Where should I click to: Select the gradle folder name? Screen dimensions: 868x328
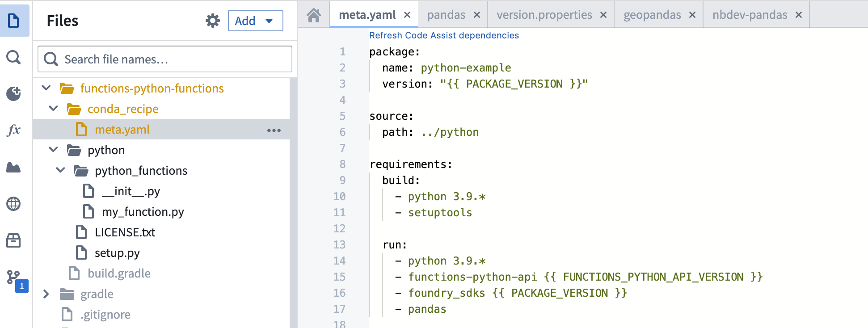pyautogui.click(x=97, y=294)
